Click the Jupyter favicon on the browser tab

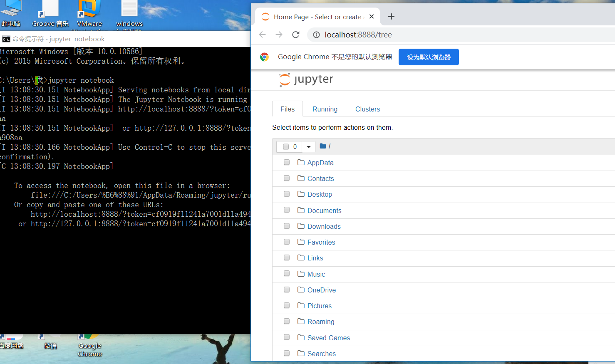pos(265,17)
